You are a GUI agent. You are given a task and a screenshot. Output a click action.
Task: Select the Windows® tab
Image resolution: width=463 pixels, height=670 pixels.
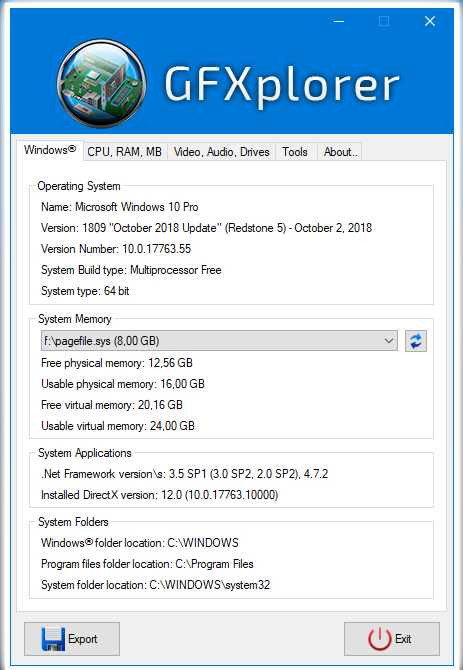pos(50,150)
